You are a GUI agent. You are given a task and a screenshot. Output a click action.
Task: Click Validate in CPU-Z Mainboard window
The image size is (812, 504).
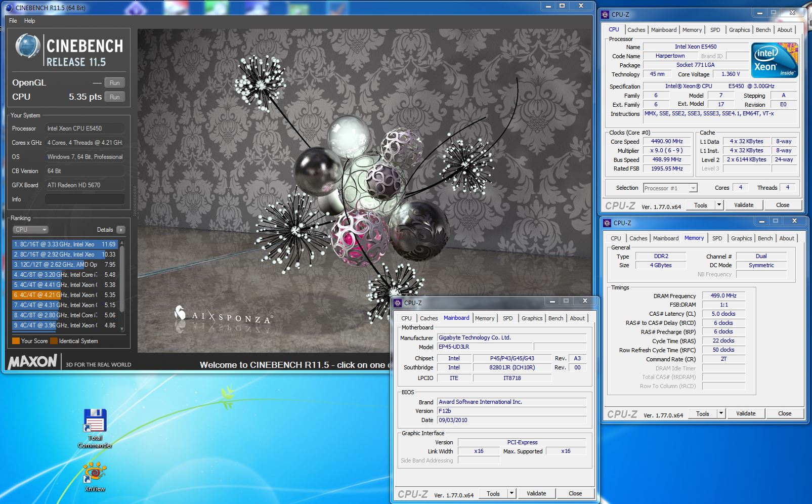point(536,493)
